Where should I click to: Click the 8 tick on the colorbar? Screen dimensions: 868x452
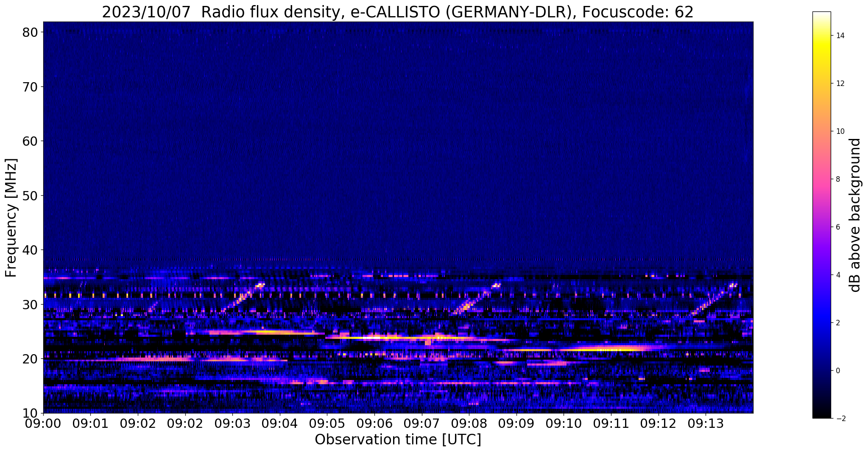pos(838,179)
